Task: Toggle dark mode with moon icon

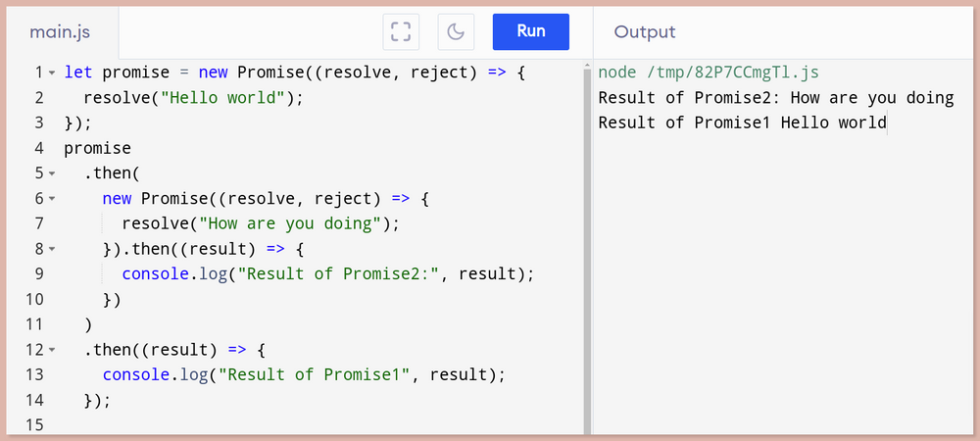Action: [x=456, y=31]
